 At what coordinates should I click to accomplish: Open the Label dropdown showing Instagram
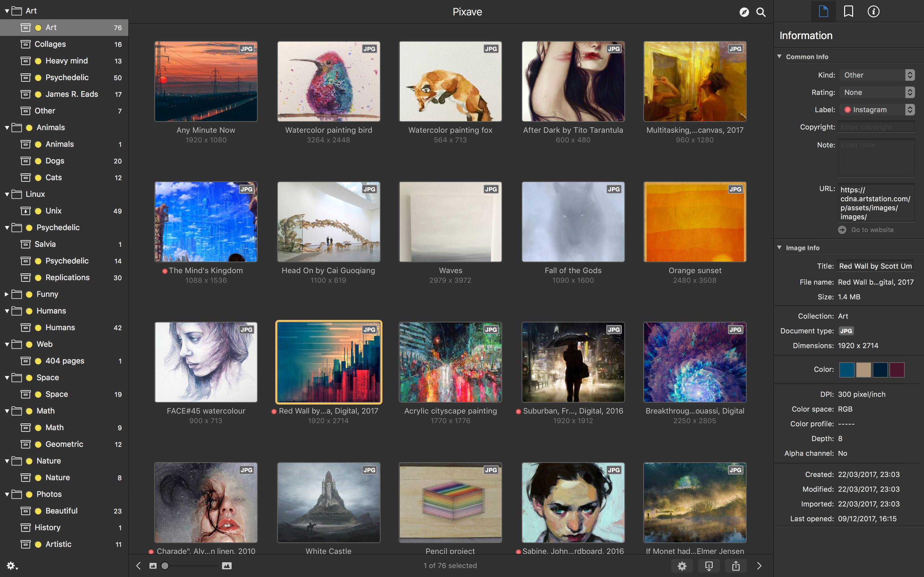pos(877,110)
